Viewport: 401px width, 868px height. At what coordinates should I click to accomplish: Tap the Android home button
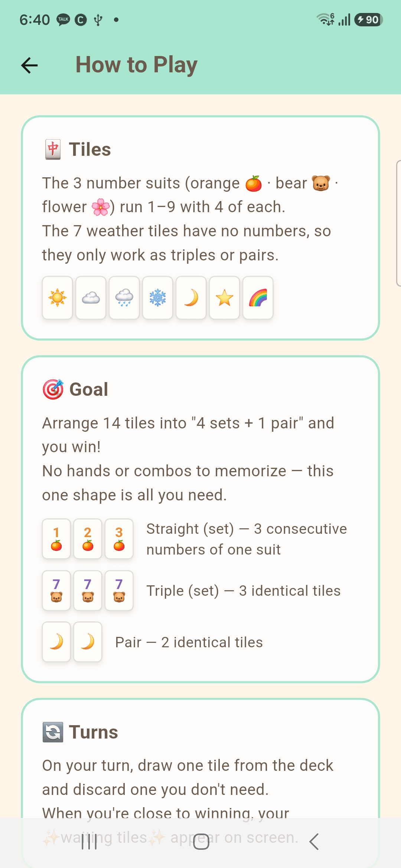201,841
